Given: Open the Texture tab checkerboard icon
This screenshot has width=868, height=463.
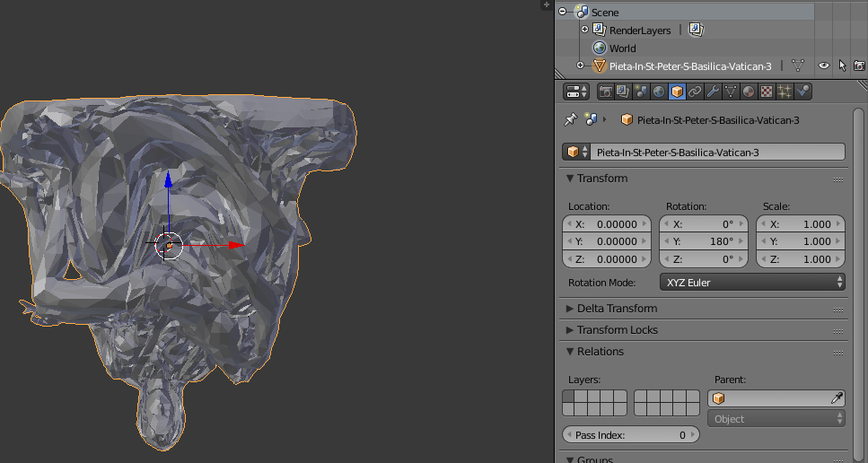Looking at the screenshot, I should (x=767, y=92).
